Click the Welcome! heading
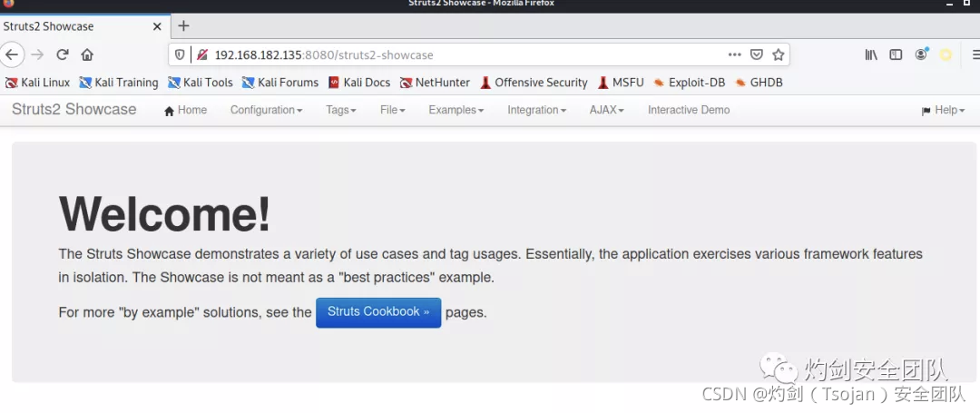 pyautogui.click(x=164, y=214)
